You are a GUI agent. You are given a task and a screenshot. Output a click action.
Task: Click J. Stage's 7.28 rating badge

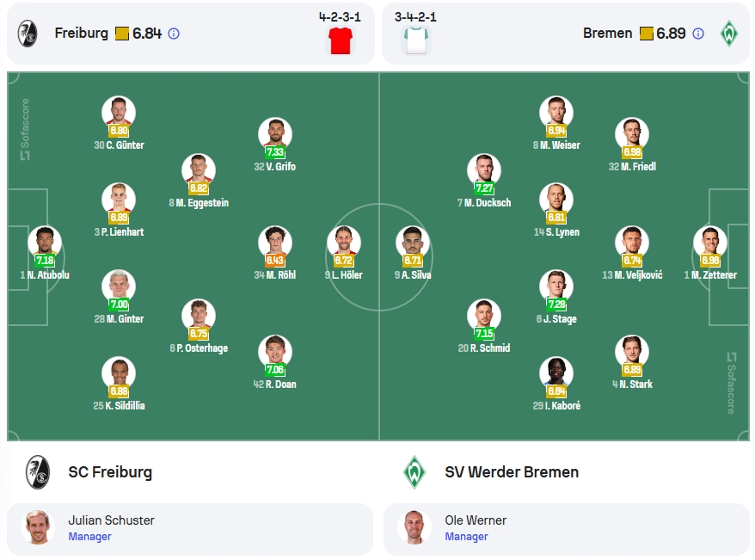(556, 304)
